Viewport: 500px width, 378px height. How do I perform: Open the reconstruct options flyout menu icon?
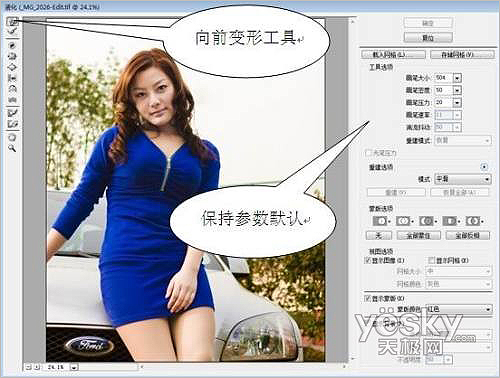(x=484, y=167)
